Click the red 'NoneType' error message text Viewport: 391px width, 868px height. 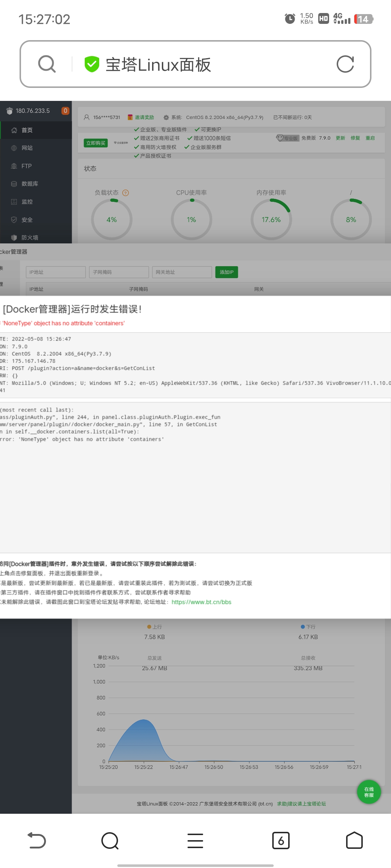[63, 323]
